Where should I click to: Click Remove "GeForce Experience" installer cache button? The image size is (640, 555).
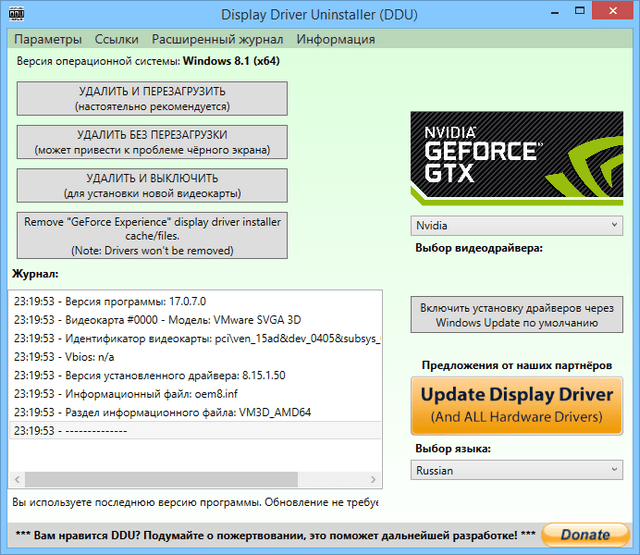tap(152, 235)
